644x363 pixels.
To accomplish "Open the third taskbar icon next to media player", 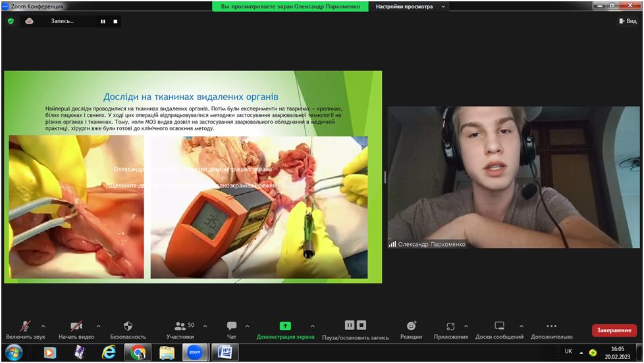I will [x=80, y=352].
